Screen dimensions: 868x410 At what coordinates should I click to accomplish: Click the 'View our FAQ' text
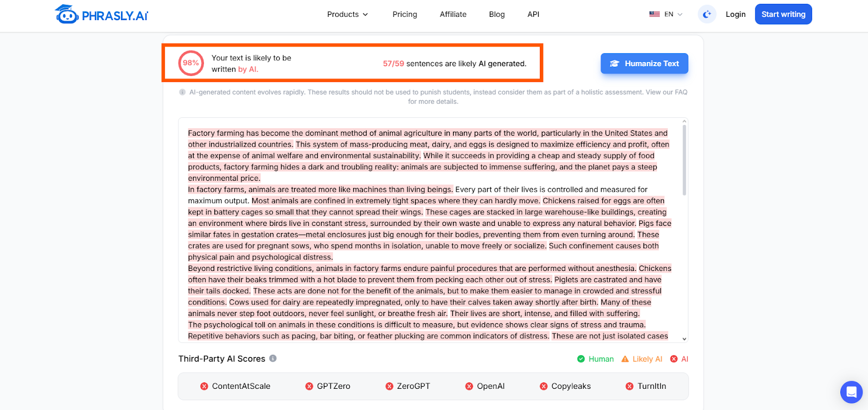coord(666,92)
